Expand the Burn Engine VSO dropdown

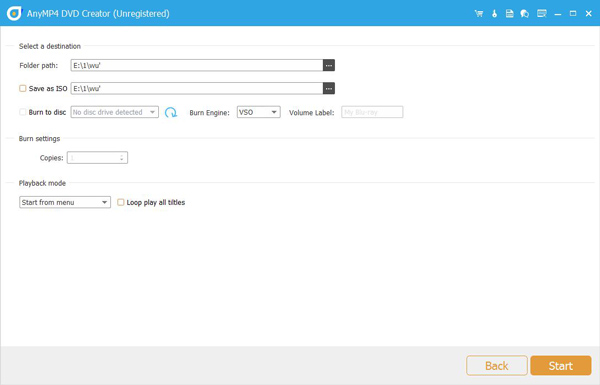[x=258, y=112]
